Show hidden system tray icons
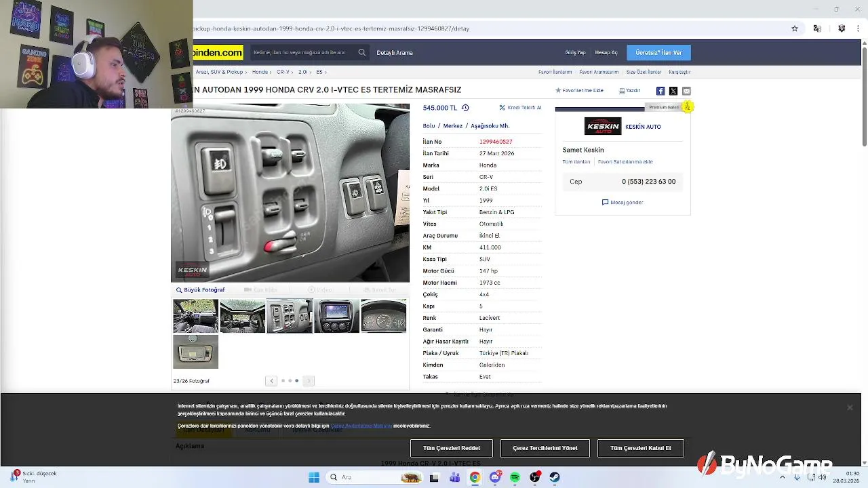Screen dimensions: 868x488 click(783, 477)
